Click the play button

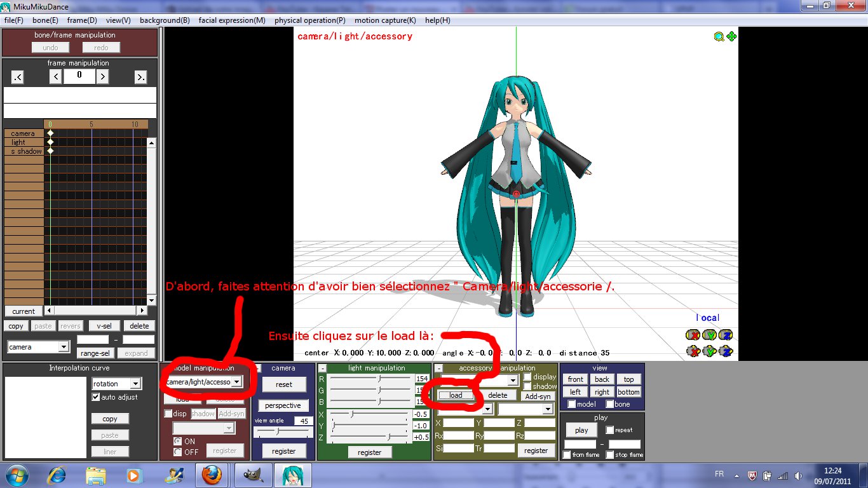[581, 430]
